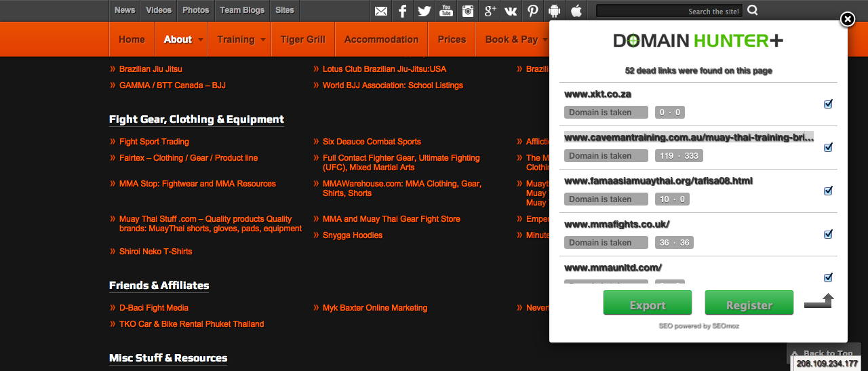Click the Twitter bird icon
The height and width of the screenshot is (371, 868).
pyautogui.click(x=425, y=11)
